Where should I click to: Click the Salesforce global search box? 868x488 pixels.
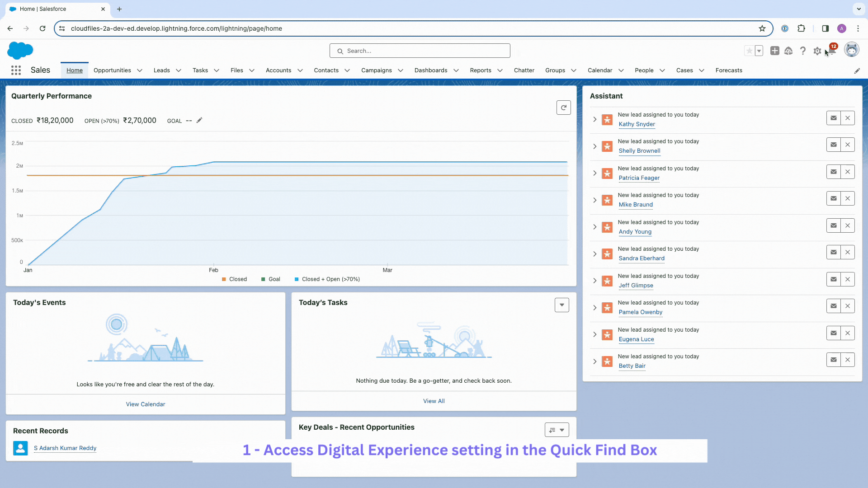pyautogui.click(x=420, y=51)
